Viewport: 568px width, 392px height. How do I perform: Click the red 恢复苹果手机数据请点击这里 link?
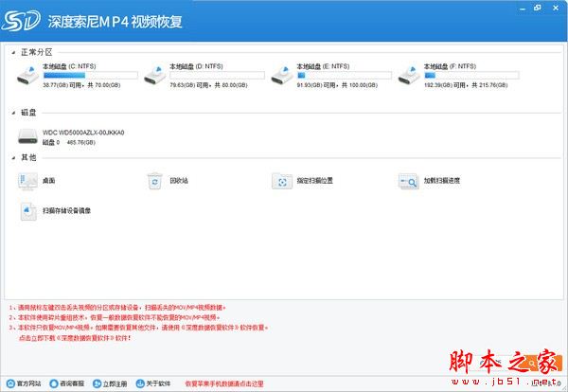coord(224,383)
